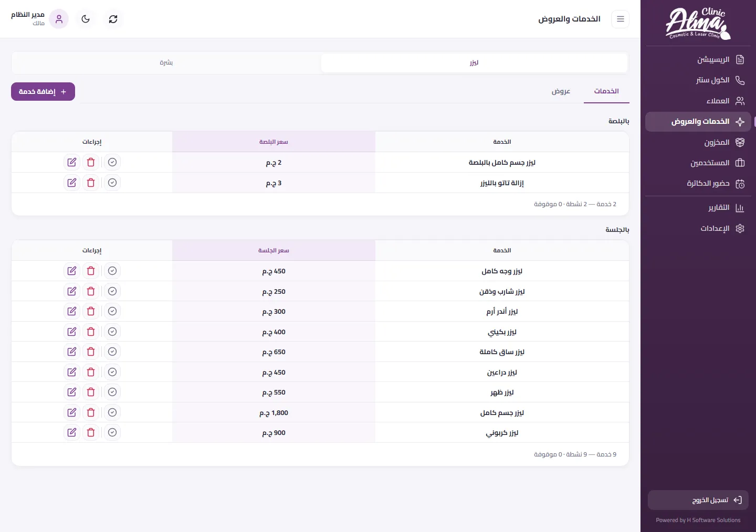Viewport: 756px width, 532px height.
Task: Go to المستخدمين in the sidebar
Action: pyautogui.click(x=698, y=163)
